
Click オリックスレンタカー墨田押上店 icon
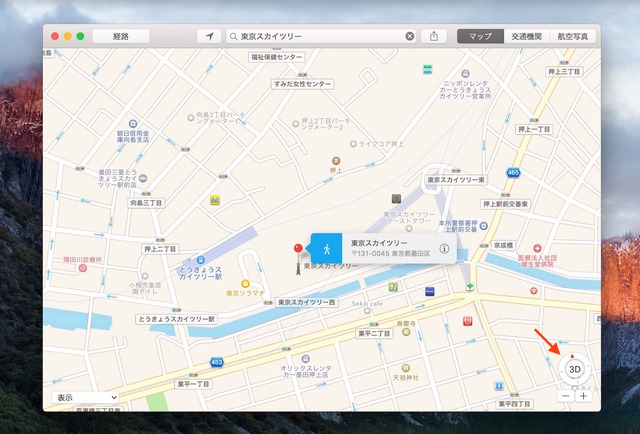click(305, 359)
